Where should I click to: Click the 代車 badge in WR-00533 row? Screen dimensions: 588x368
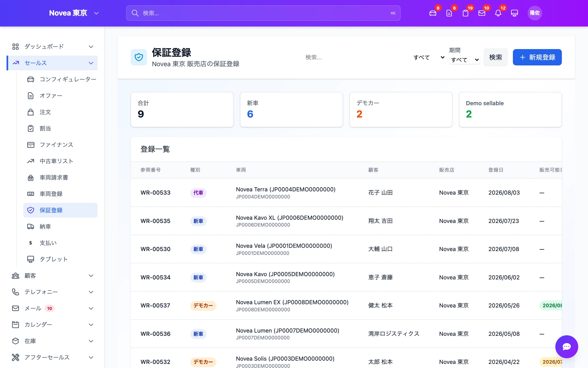tap(198, 193)
